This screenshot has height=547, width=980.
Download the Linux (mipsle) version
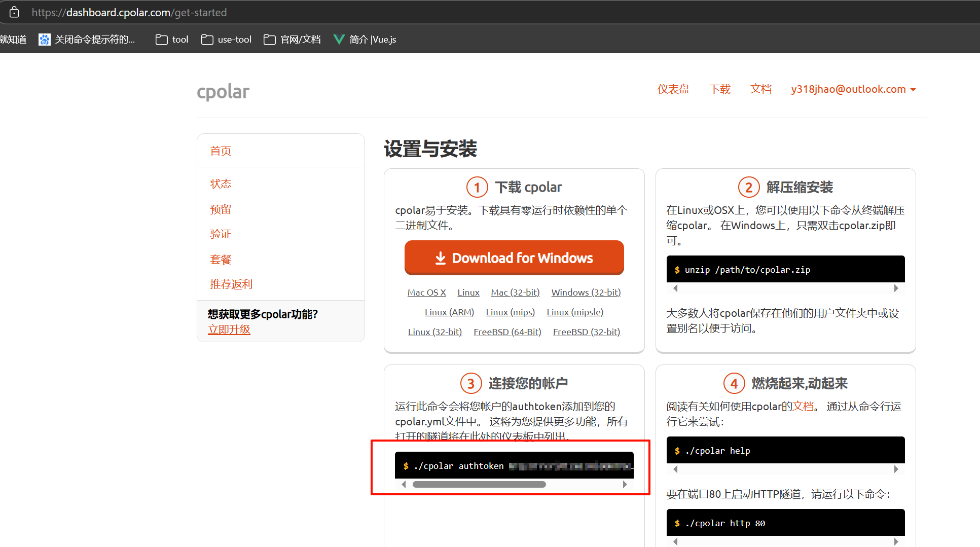[575, 312]
